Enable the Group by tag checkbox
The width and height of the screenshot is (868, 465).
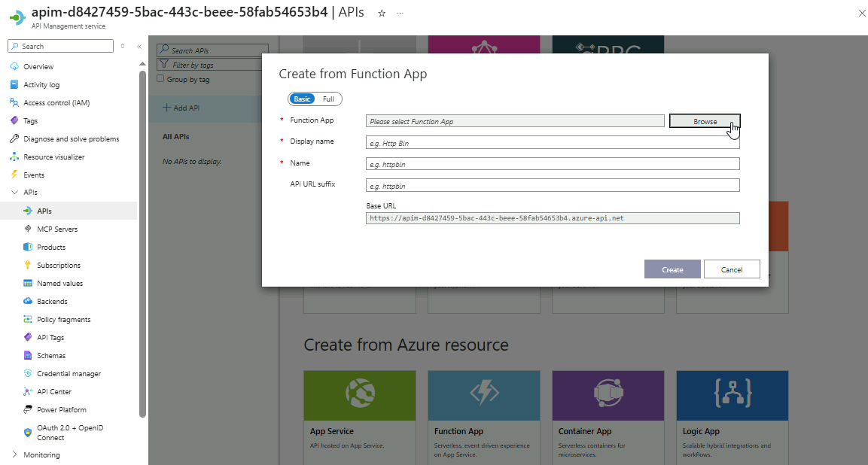(x=160, y=79)
